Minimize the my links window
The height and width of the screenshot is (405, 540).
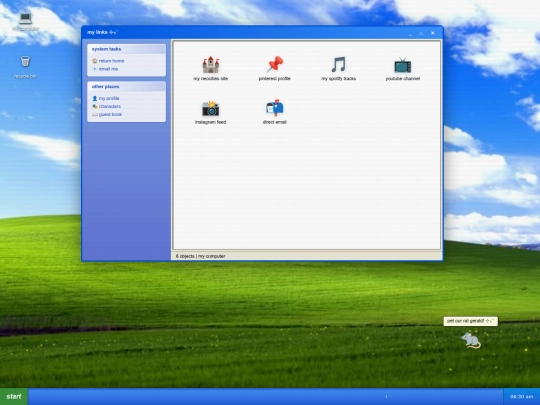coord(410,33)
